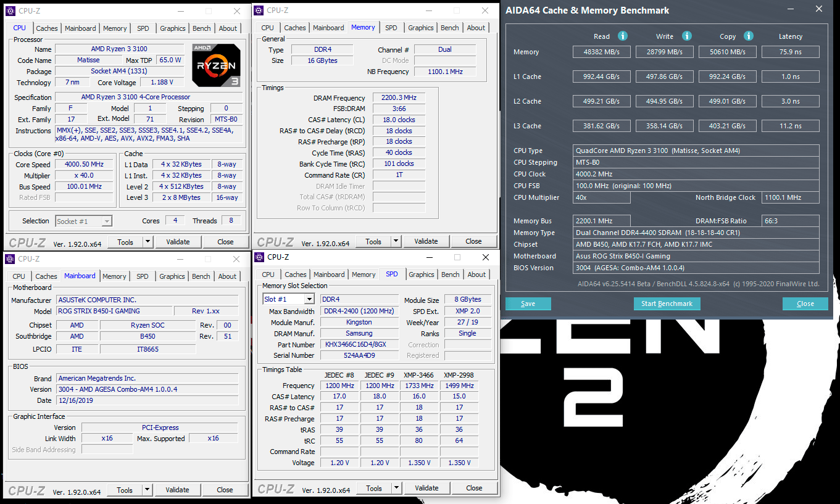Click the CPU-Z title icon in the CPU window
The image size is (840, 504).
(x=10, y=11)
